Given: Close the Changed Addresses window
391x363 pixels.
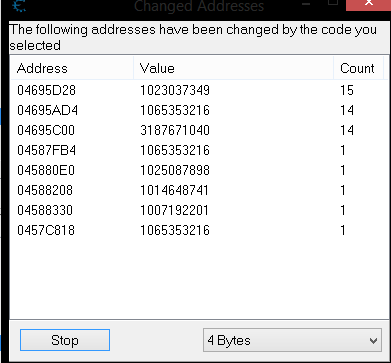Looking at the screenshot, I should coord(368,4).
